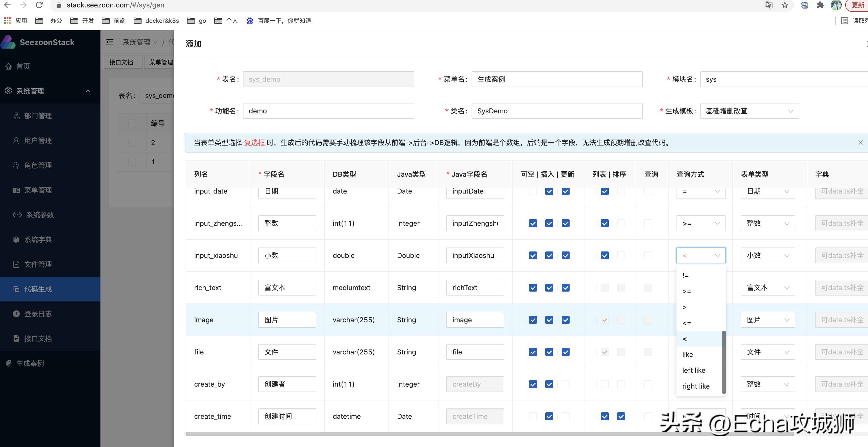Screen dimensions: 868x447
Task: Collapse the 系统管理 menu group
Action: pos(88,91)
